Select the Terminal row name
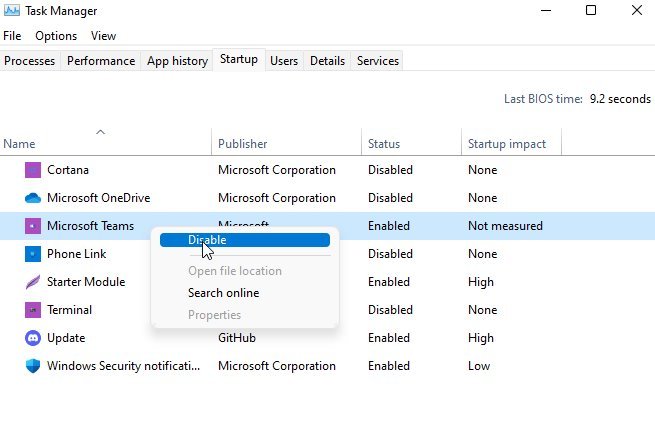Viewport: 655px width, 438px height. coord(69,310)
